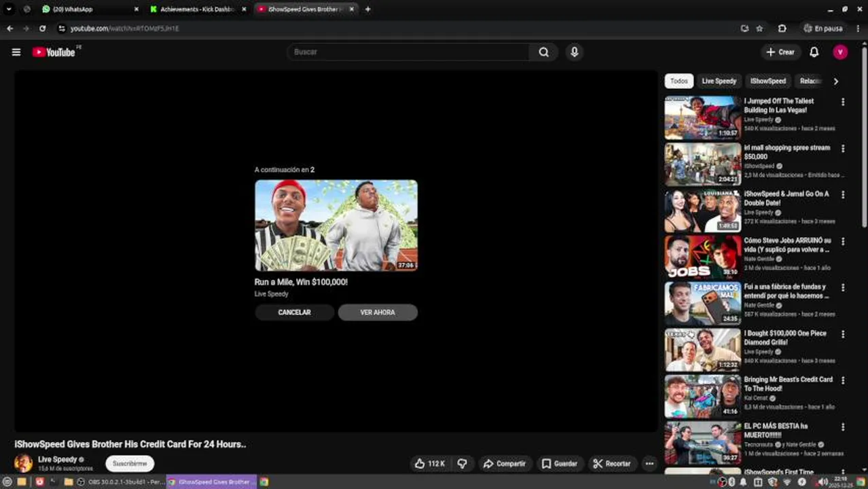
Task: Go to the YouTube home logo
Action: point(54,52)
